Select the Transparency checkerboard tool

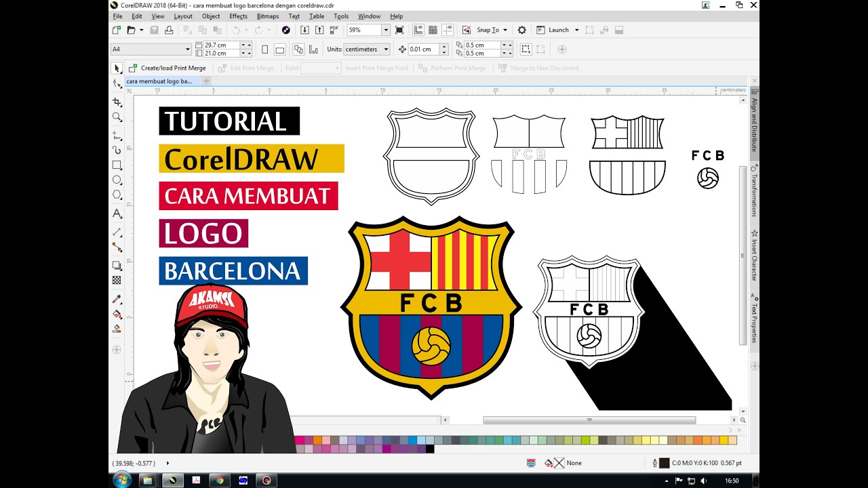point(117,280)
